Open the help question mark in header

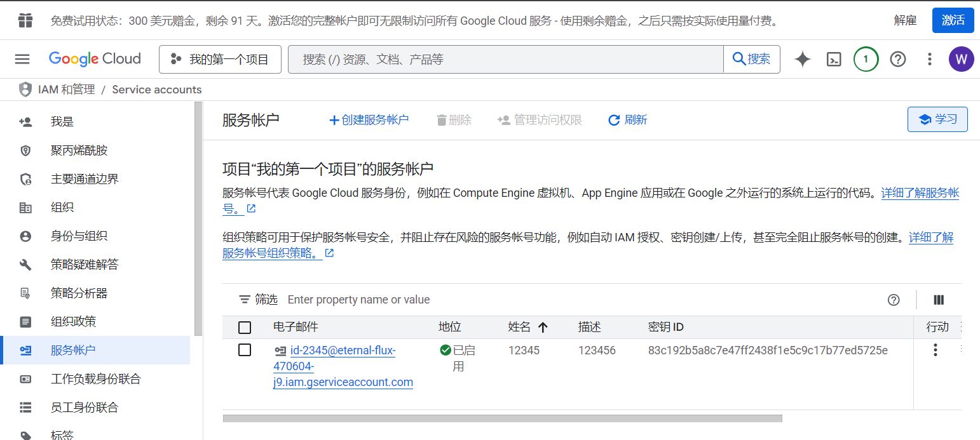(x=897, y=59)
